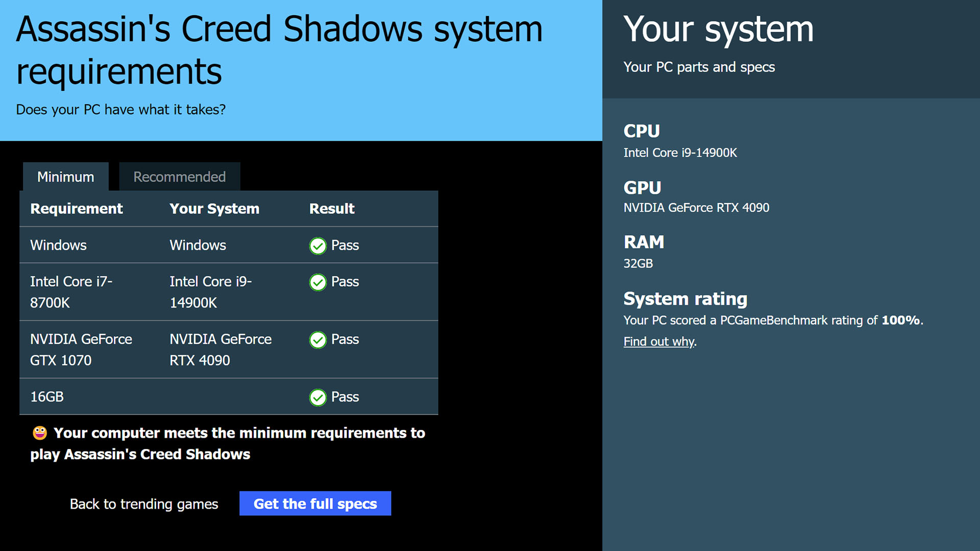Click Windows in the Requirement column
The image size is (980, 551).
58,245
